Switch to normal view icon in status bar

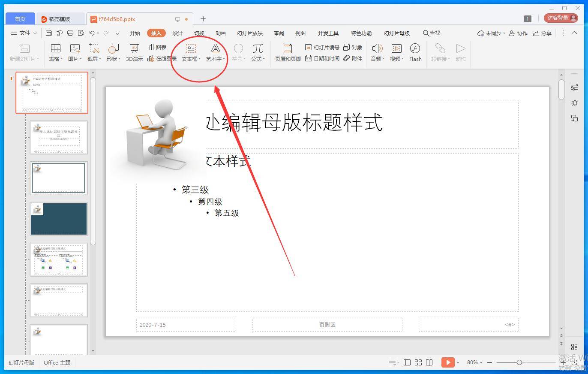pos(407,362)
